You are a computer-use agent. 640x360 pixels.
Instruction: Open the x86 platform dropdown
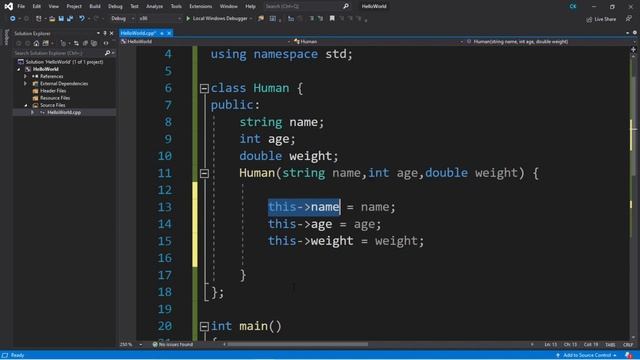(160, 18)
